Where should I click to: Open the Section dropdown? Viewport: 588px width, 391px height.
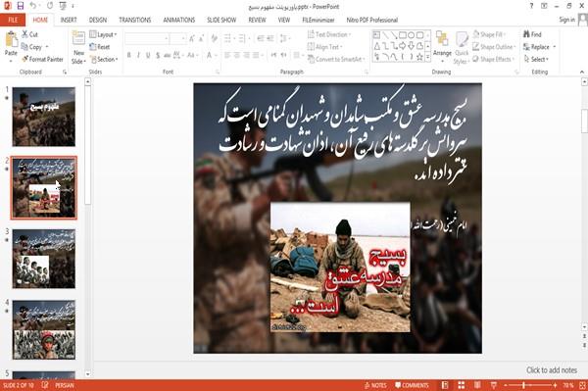click(x=104, y=59)
